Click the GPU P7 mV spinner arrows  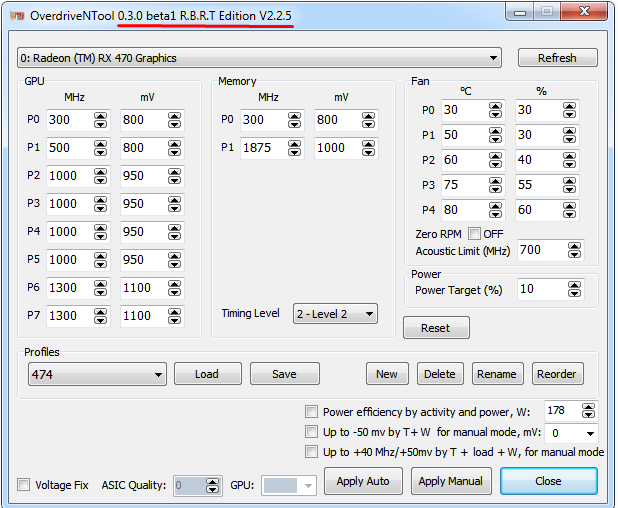[174, 316]
